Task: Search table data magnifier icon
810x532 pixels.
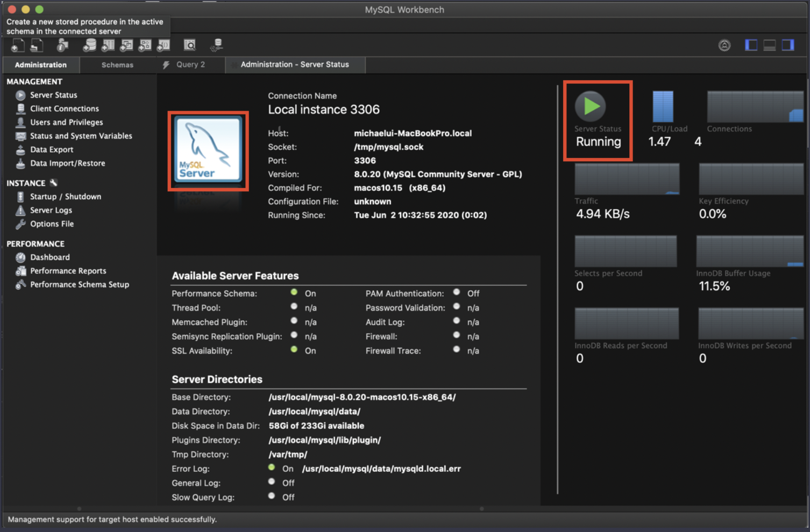Action: 190,45
